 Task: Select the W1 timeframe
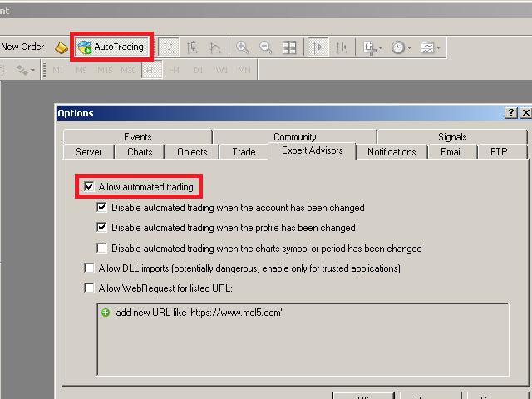(x=222, y=70)
